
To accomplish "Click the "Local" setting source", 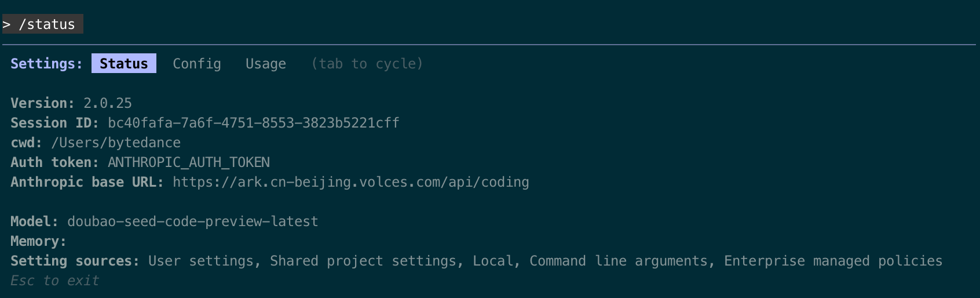I will point(492,261).
